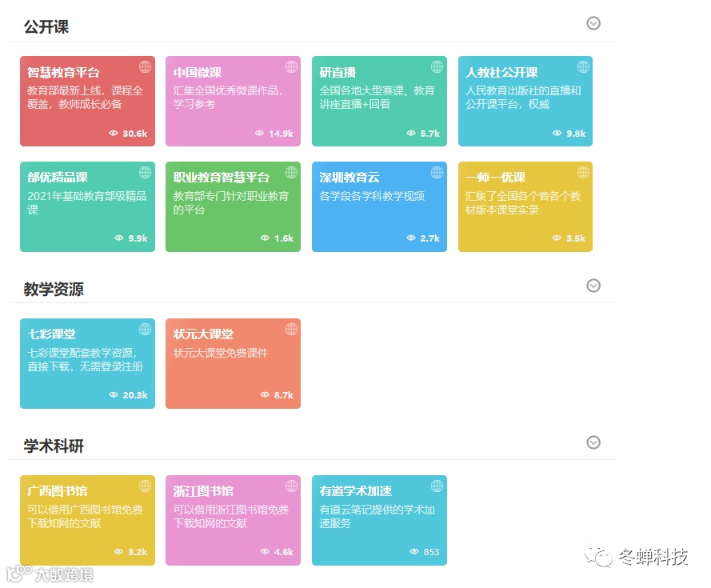Click globe icon on 智慧教育平台 card
This screenshot has height=588, width=711.
tap(145, 66)
